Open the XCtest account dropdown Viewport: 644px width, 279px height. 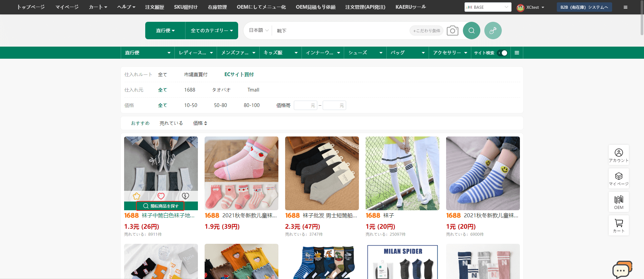pyautogui.click(x=535, y=7)
